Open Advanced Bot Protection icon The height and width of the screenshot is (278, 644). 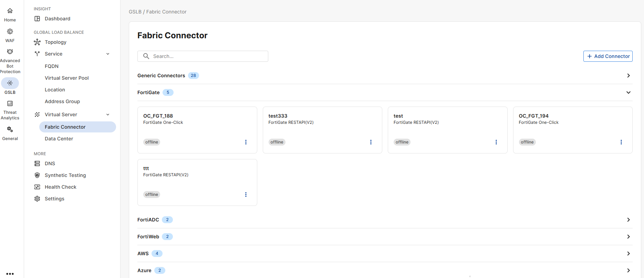(x=10, y=52)
